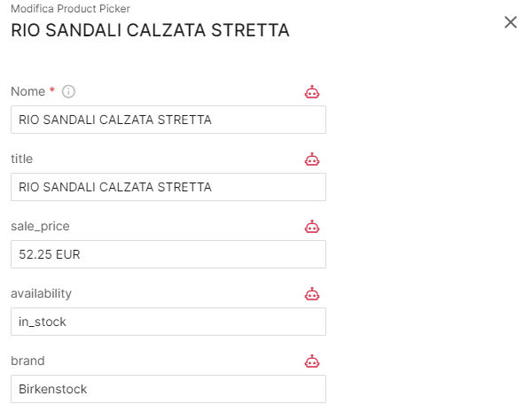Click the robot icon beside brand
Image resolution: width=532 pixels, height=404 pixels.
[x=311, y=361]
